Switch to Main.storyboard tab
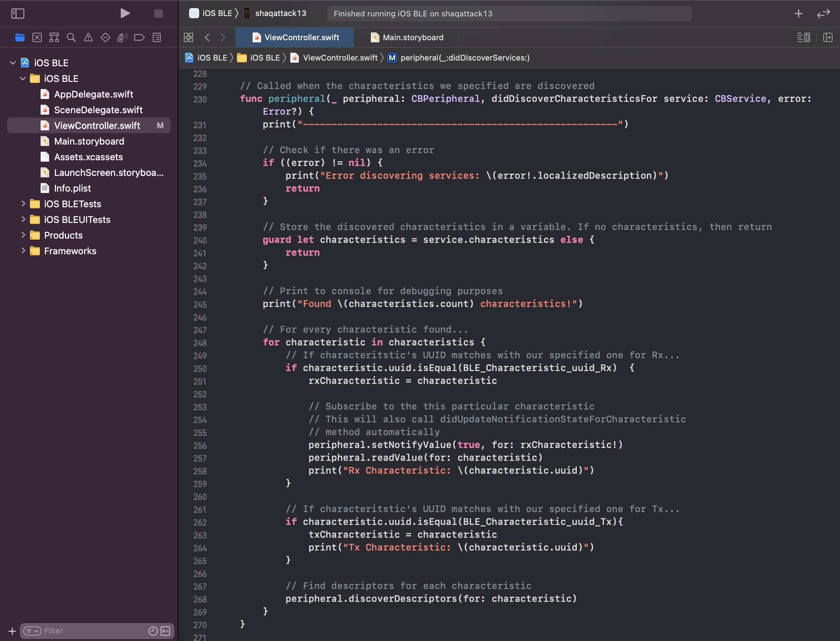The height and width of the screenshot is (641, 840). (407, 37)
